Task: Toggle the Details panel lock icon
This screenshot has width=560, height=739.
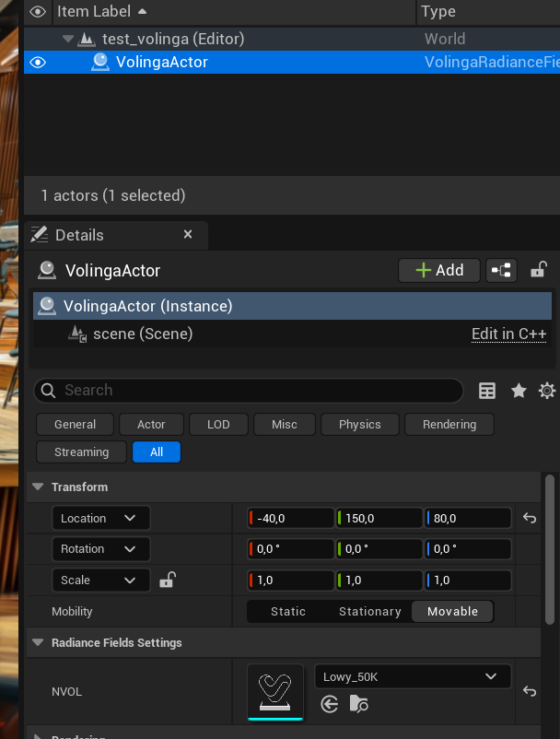Action: [x=539, y=270]
